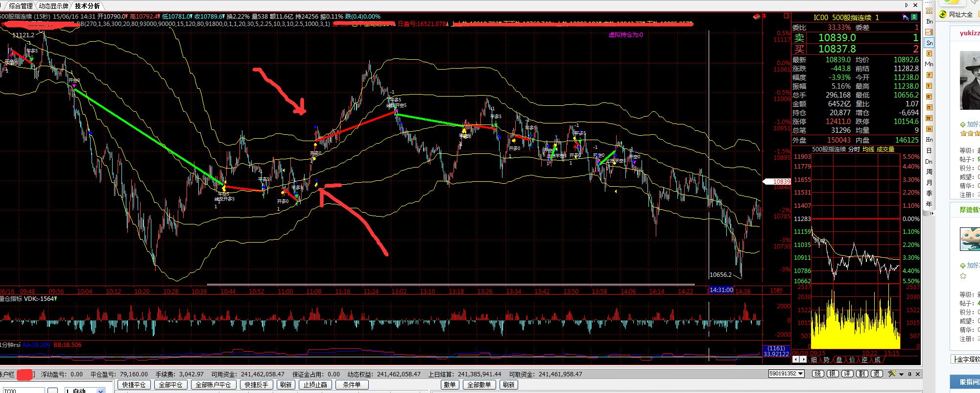Click the 详 round button
This screenshot has width=980, height=393.
click(x=847, y=373)
